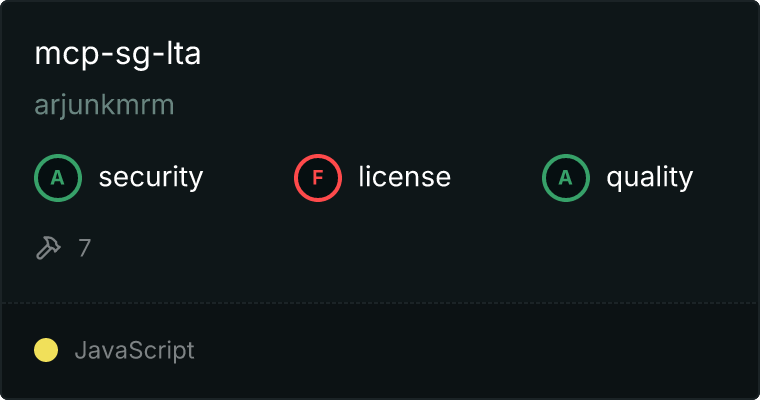Select the license label text

pyautogui.click(x=405, y=177)
